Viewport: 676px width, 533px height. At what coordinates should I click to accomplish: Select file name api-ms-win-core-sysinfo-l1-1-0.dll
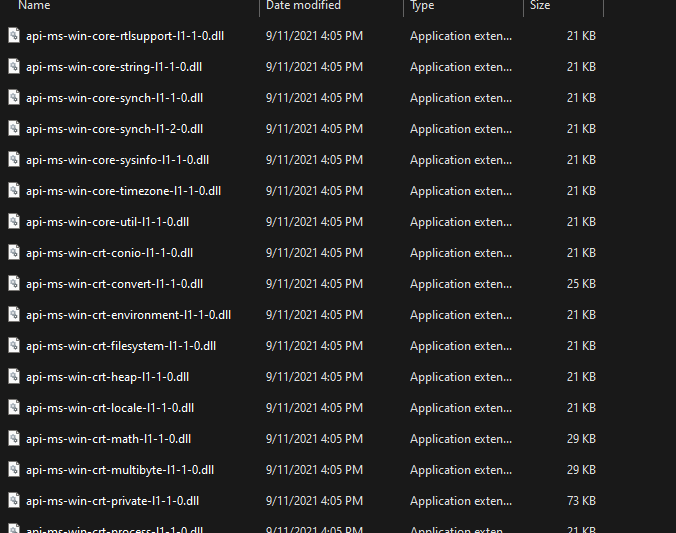[117, 160]
